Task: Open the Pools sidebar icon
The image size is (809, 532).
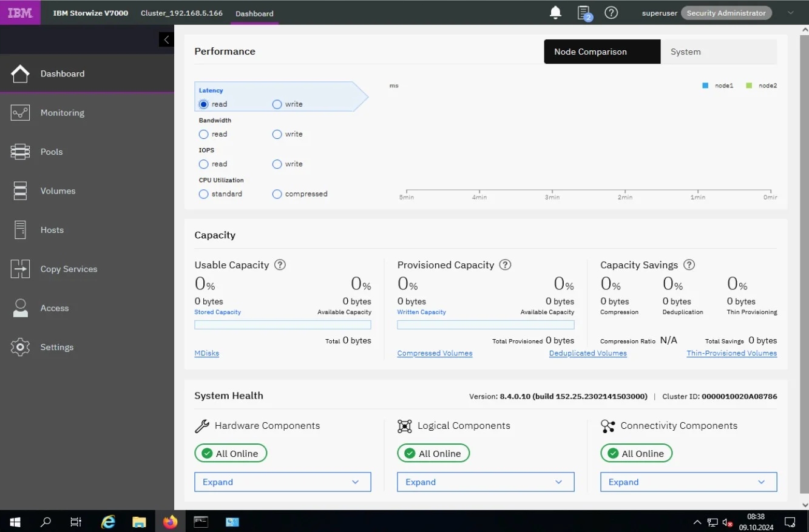Action: click(x=20, y=152)
